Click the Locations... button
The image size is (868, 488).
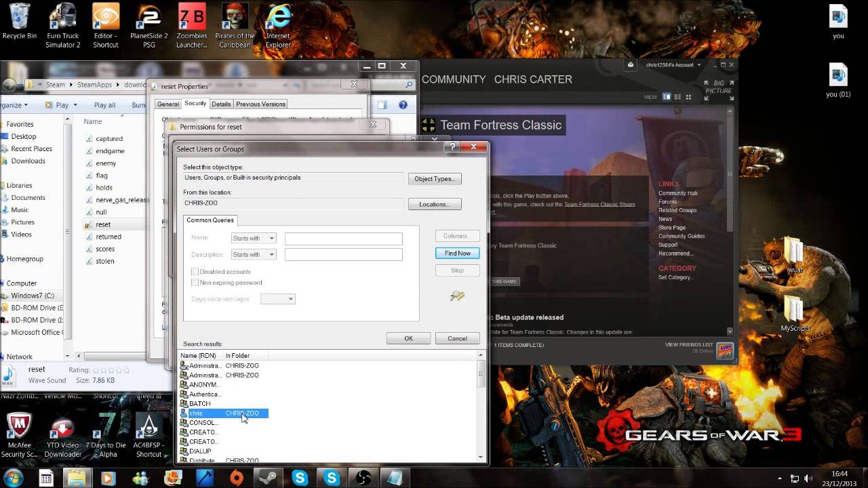point(435,204)
